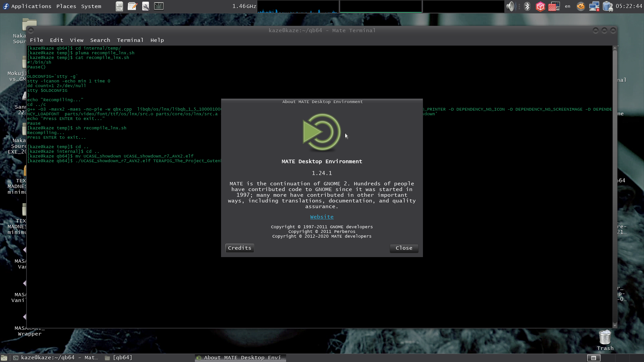
Task: Click the Mate Terminal title bar text
Action: click(322, 31)
